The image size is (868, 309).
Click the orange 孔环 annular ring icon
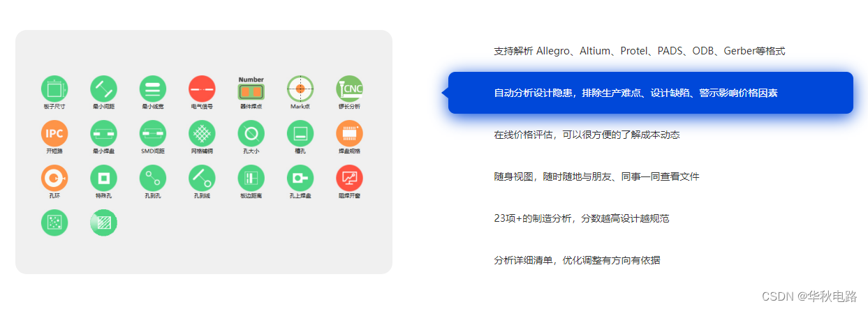(x=54, y=179)
